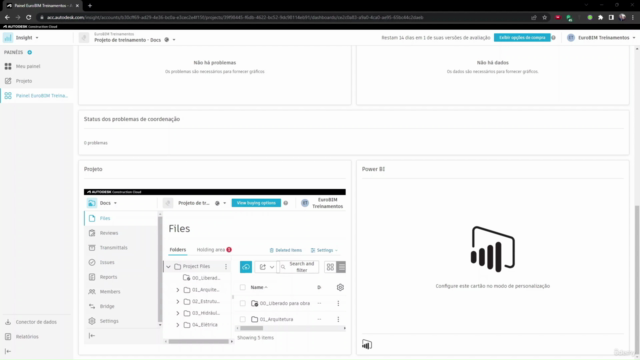Image resolution: width=640 pixels, height=360 pixels.
Task: Click the folder tree horizontal scrollbar
Action: click(x=199, y=341)
